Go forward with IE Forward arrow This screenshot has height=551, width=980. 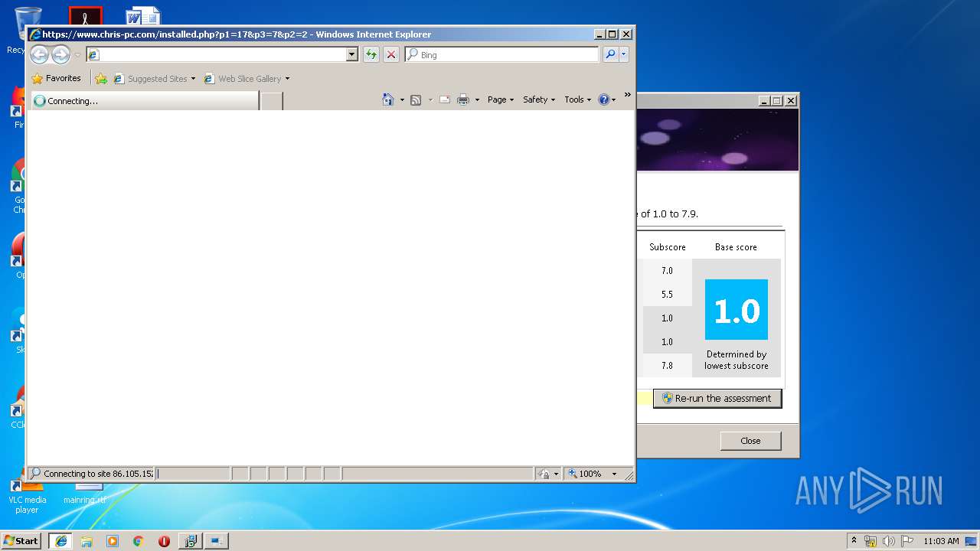[60, 54]
